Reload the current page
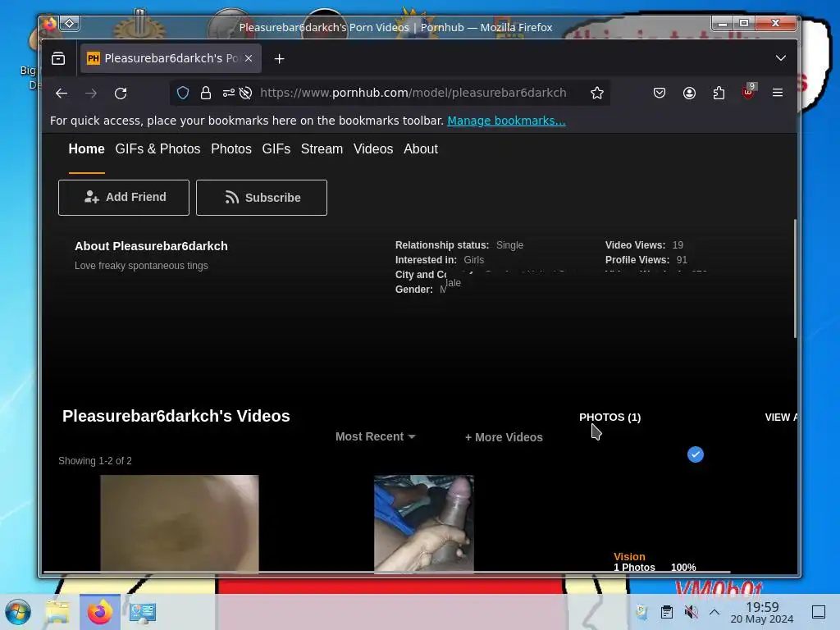Viewport: 840px width, 630px height. click(x=121, y=94)
